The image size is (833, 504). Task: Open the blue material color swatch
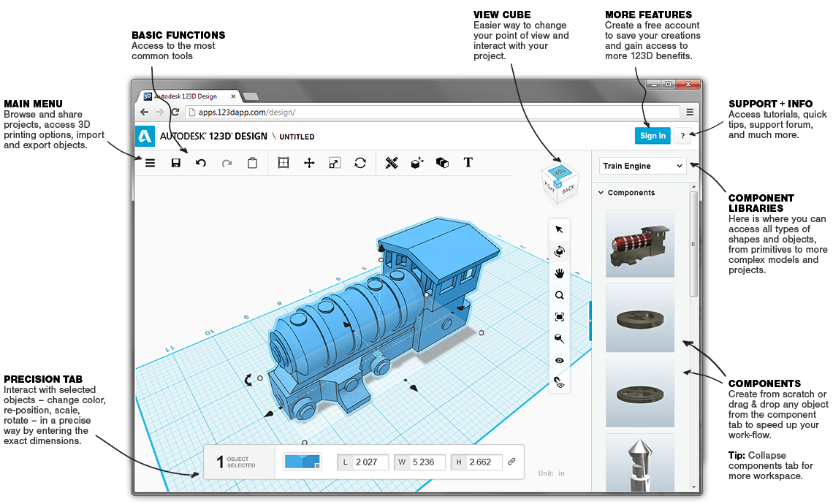(302, 462)
